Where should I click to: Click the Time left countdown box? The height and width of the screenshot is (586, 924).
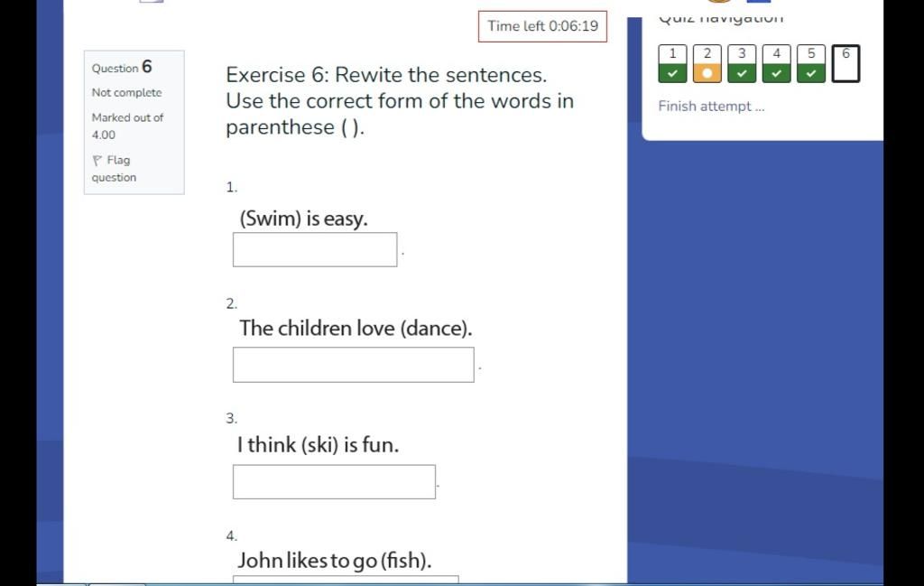click(x=542, y=26)
